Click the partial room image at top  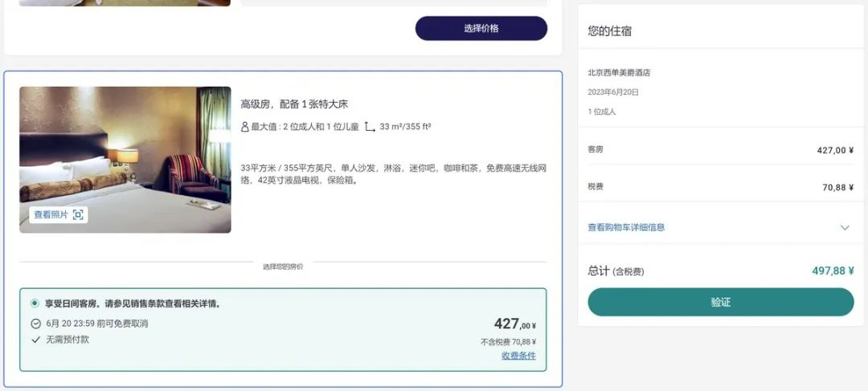click(125, 2)
